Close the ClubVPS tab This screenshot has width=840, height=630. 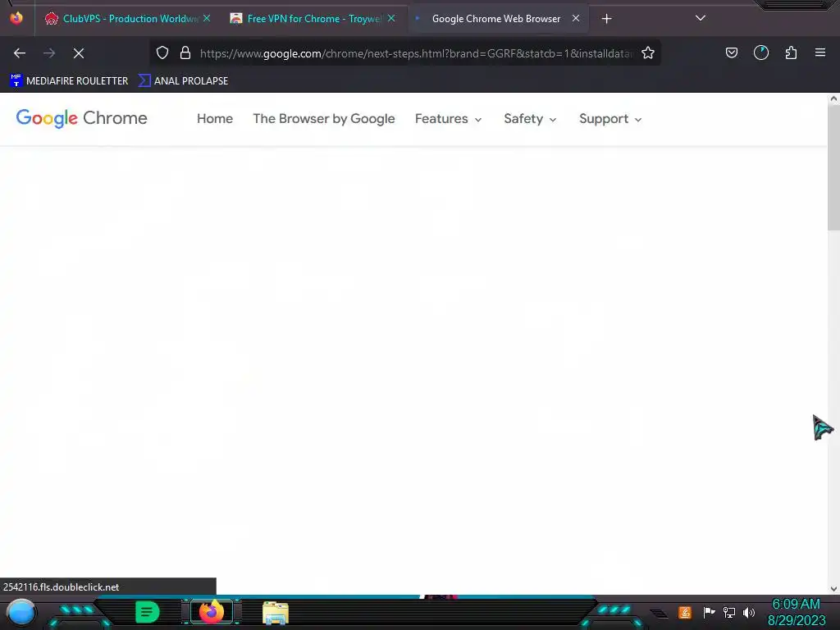207,18
